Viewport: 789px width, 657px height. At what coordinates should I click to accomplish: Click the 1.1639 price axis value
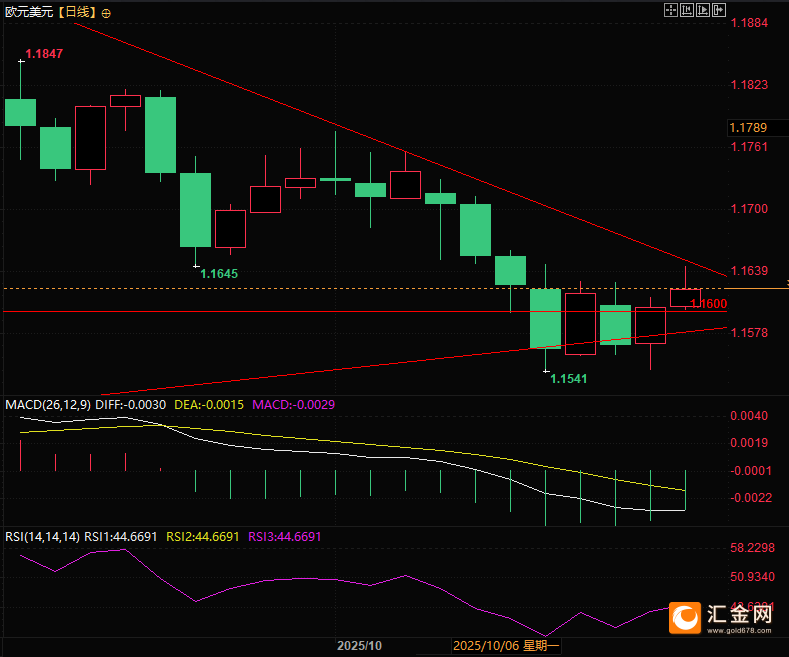749,271
